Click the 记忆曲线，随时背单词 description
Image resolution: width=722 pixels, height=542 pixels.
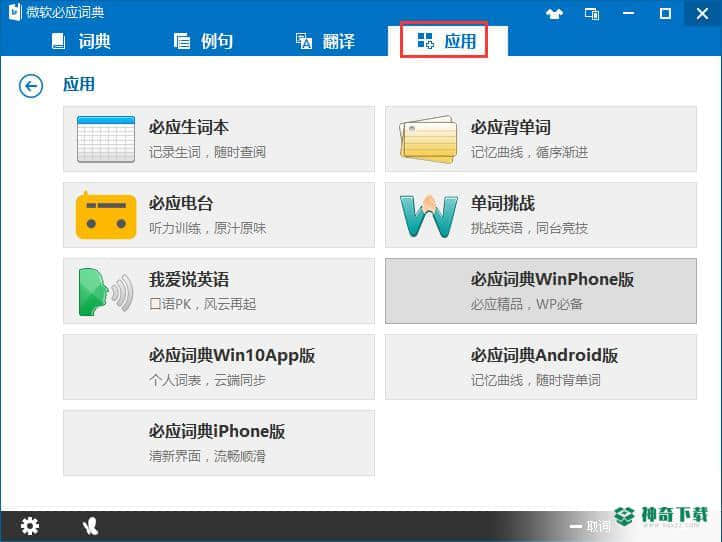(536, 380)
